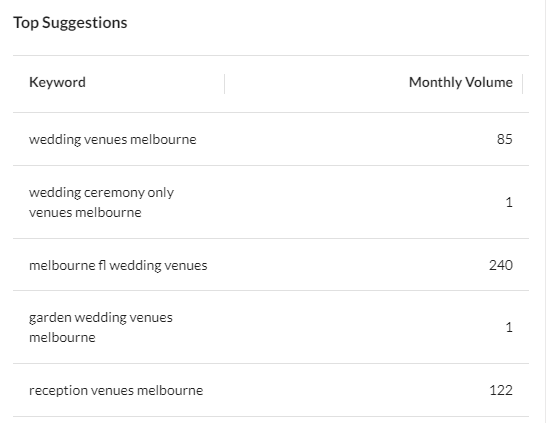This screenshot has height=423, width=546.
Task: Open the 'reception venues melbourne' keyword
Action: click(x=116, y=390)
